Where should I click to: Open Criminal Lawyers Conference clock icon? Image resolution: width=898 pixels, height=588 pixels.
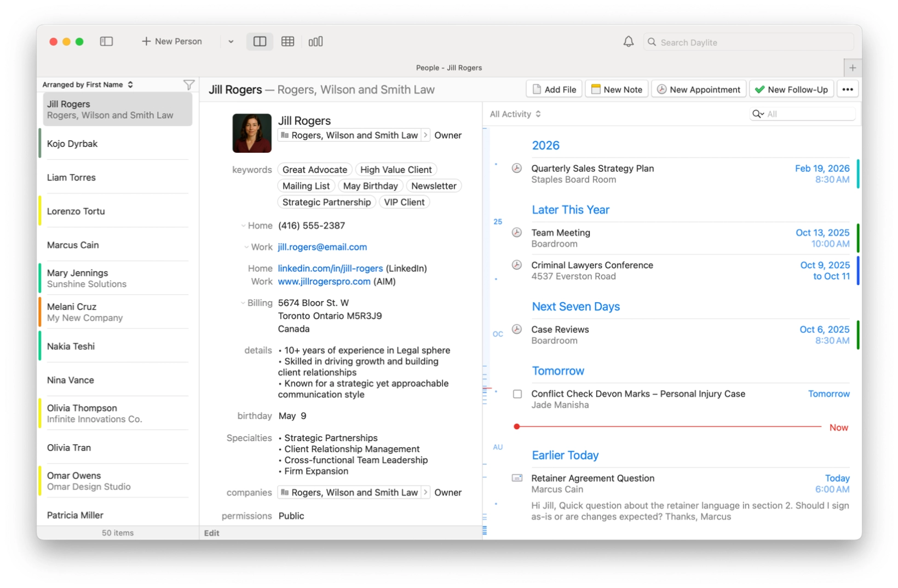[x=516, y=265]
